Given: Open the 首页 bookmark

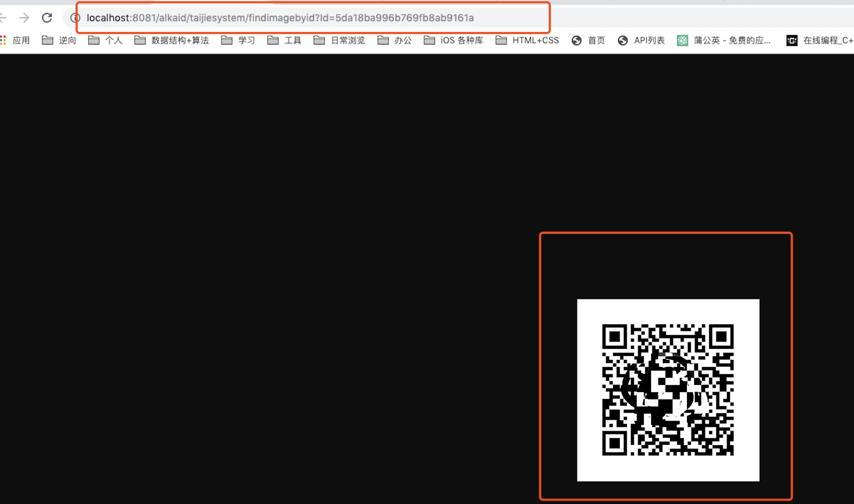Looking at the screenshot, I should tap(589, 40).
